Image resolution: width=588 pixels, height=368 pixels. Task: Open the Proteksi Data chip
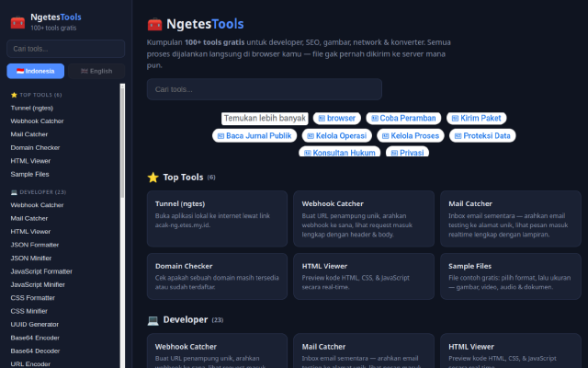click(482, 136)
